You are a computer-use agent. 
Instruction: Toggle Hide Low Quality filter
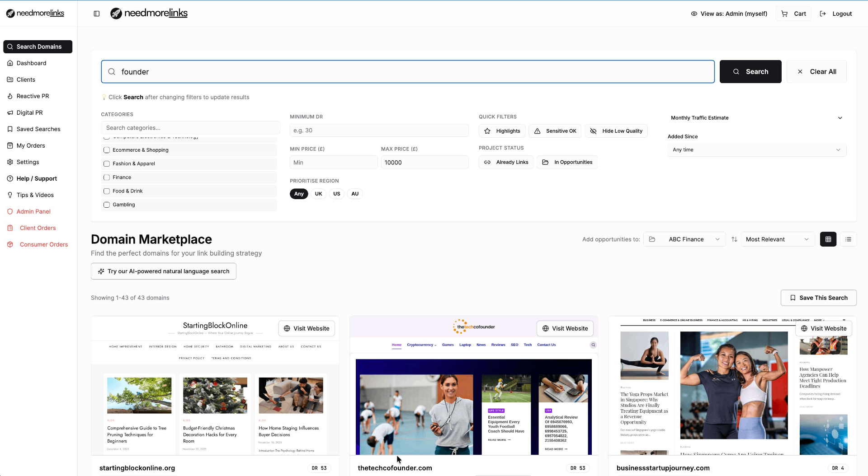[616, 131]
